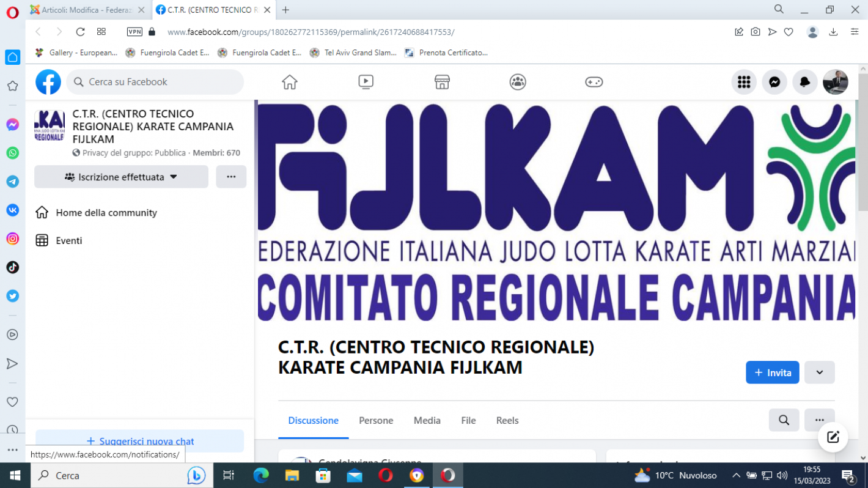Open Messenger in the Opera sidebar
The image size is (868, 488).
click(x=12, y=125)
